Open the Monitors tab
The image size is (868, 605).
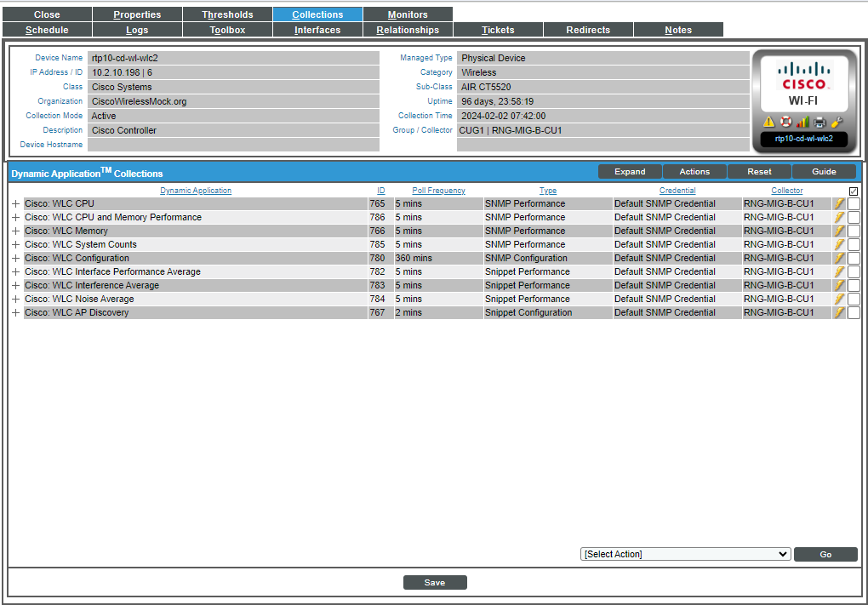point(408,14)
